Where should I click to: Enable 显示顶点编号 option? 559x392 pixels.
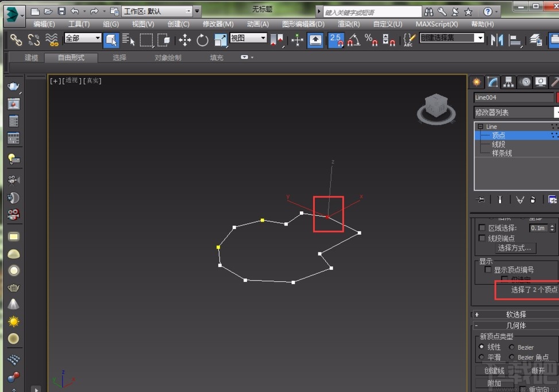point(488,269)
